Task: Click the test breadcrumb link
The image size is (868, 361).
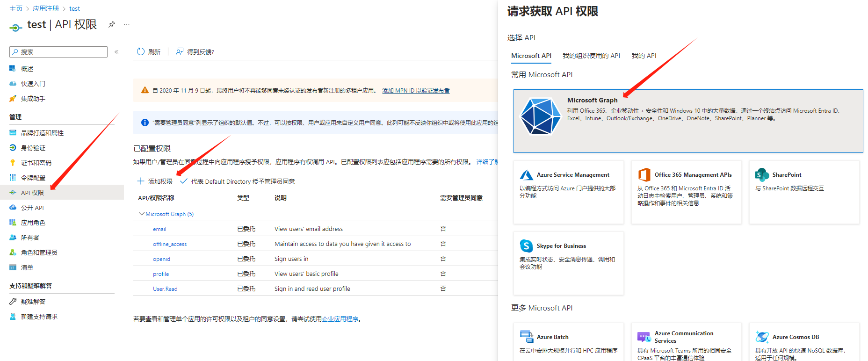Action: pyautogui.click(x=75, y=8)
